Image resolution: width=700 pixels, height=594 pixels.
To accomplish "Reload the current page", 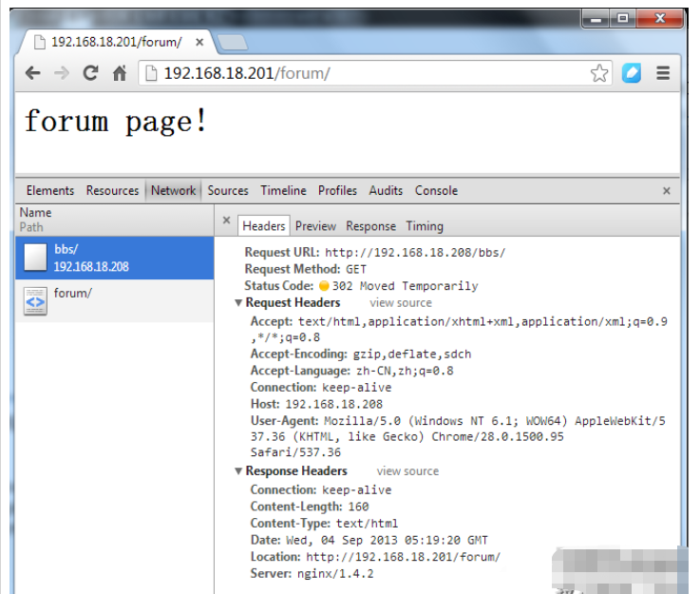I will [90, 73].
